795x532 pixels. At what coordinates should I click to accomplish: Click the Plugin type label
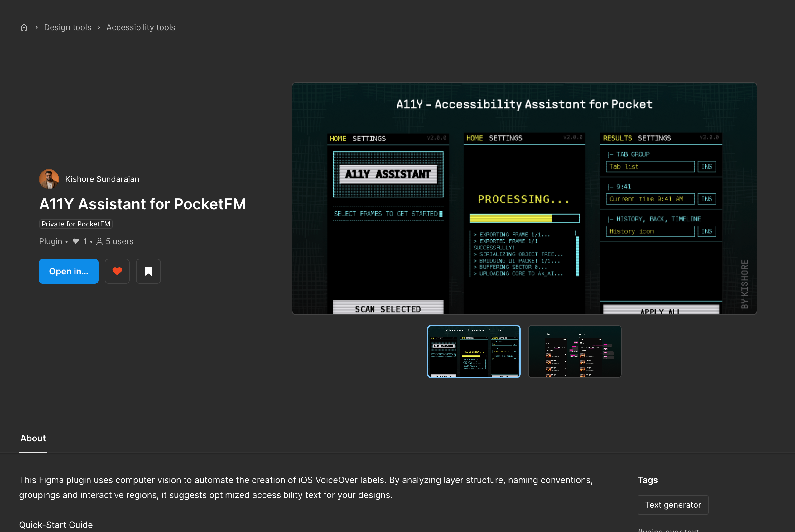click(x=51, y=242)
